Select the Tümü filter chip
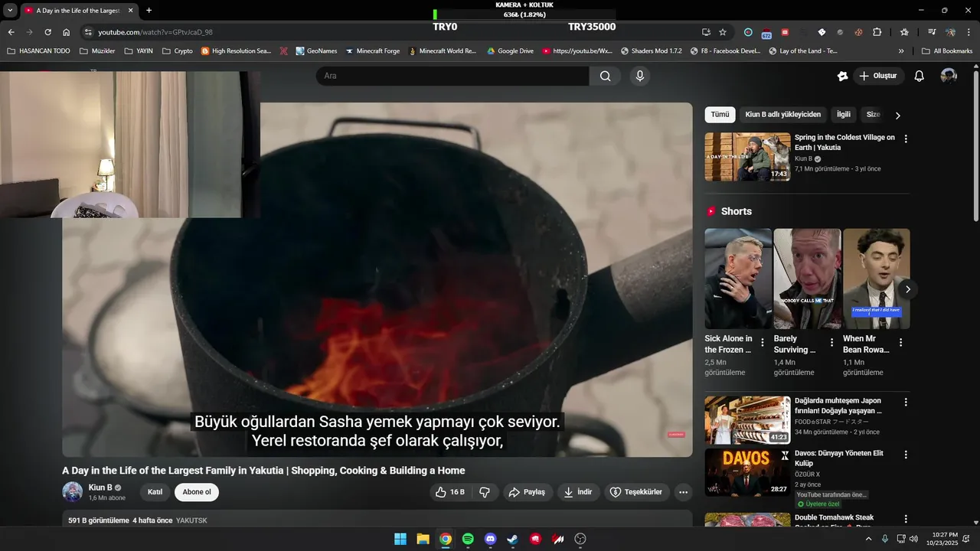980x551 pixels. click(720, 115)
